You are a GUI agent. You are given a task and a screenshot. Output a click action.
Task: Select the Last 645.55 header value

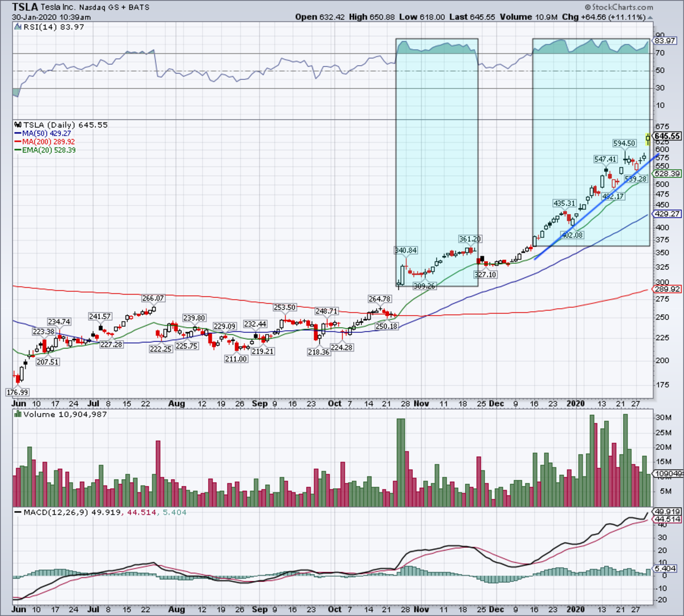click(x=472, y=17)
